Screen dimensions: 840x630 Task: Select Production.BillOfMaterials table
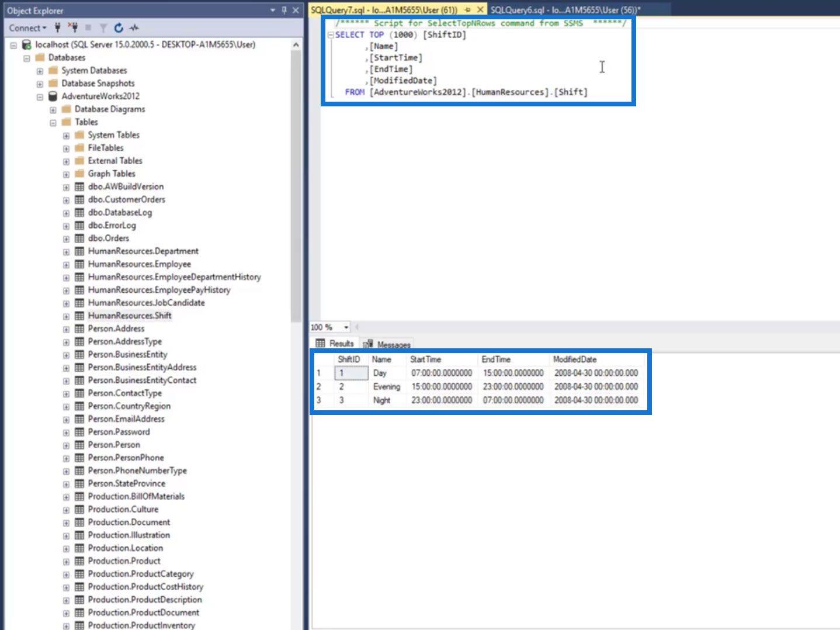click(x=136, y=496)
